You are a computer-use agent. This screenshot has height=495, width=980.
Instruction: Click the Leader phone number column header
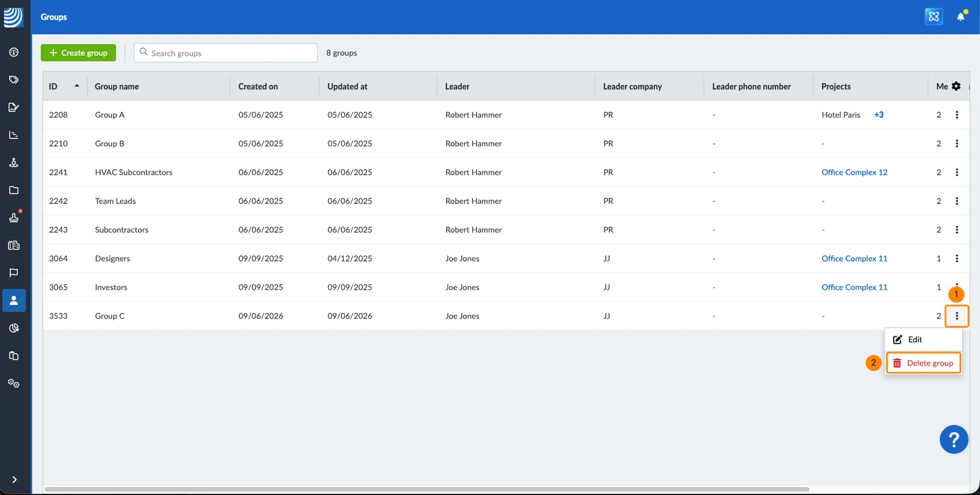[752, 86]
